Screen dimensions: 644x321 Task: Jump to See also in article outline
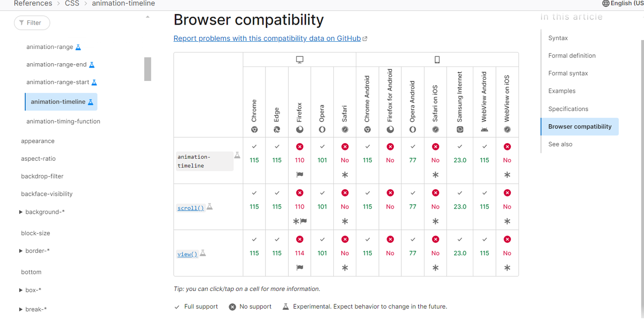click(x=560, y=144)
